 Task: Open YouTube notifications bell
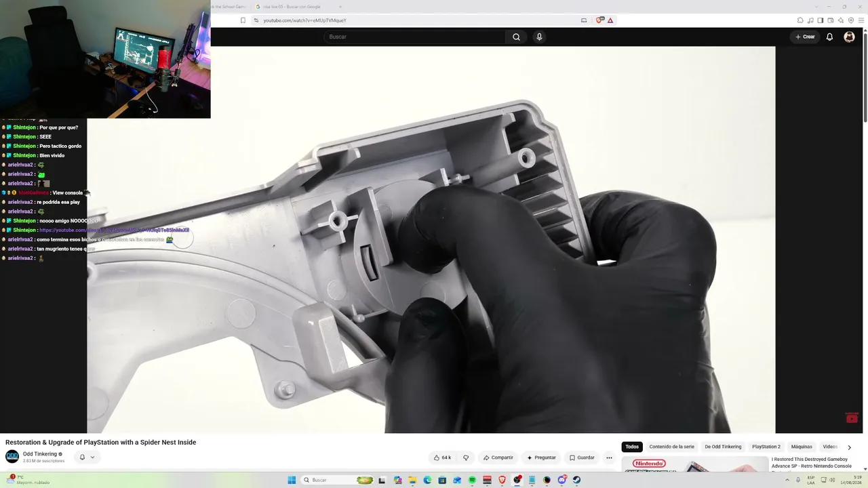click(x=829, y=37)
